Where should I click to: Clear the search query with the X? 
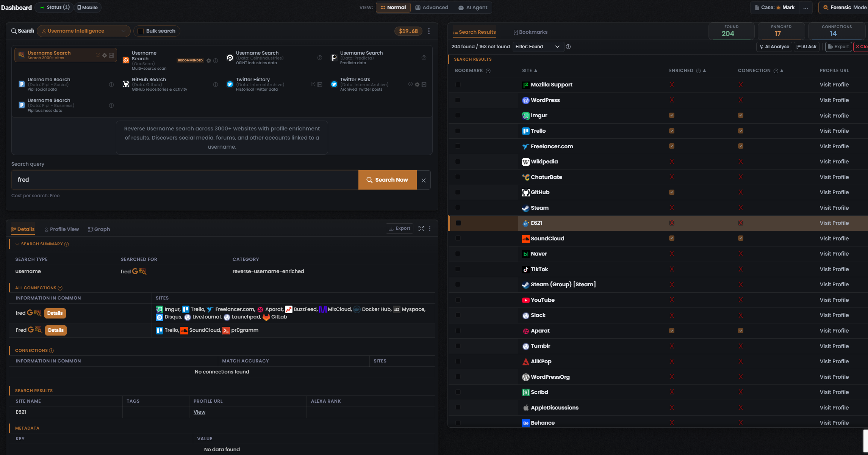pyautogui.click(x=424, y=180)
